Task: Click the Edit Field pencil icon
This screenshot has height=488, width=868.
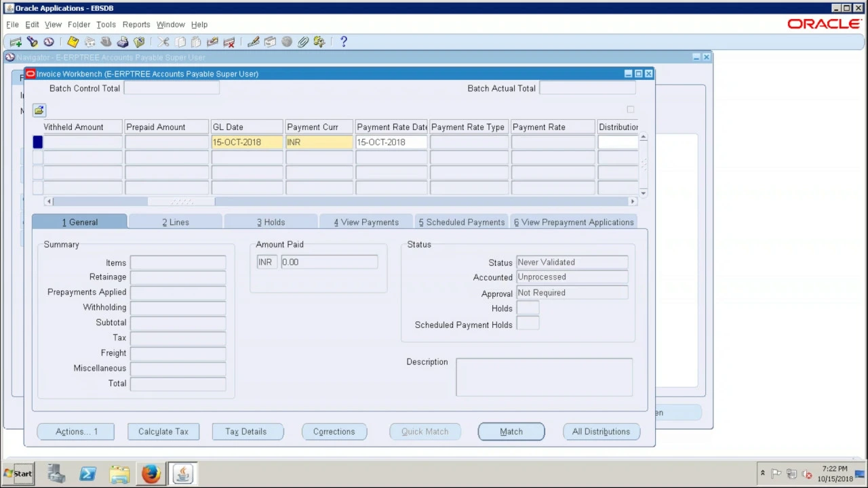Action: [254, 42]
